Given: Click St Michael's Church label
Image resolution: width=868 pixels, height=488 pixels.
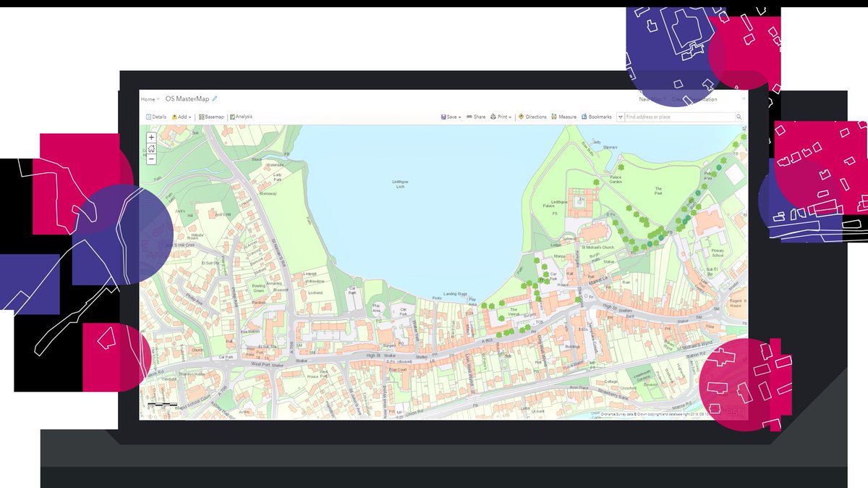Looking at the screenshot, I should click(597, 247).
